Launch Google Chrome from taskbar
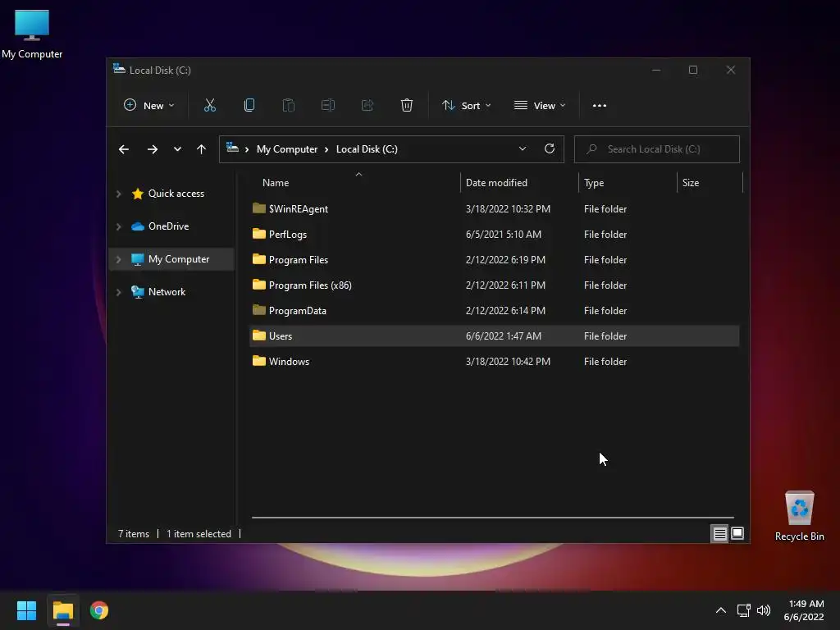Screen dimensions: 840x630 coord(99,610)
